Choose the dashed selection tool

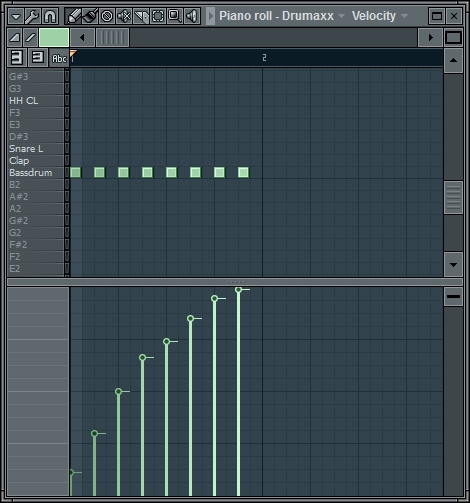(x=158, y=16)
